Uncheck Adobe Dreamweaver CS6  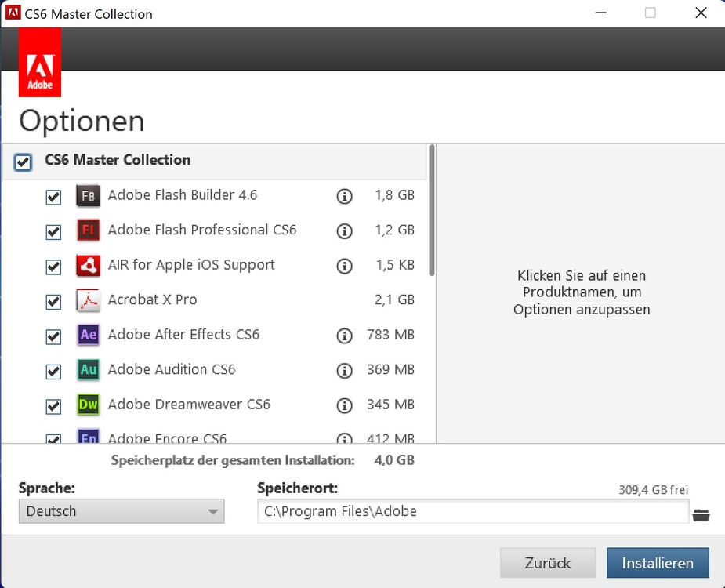(x=53, y=406)
